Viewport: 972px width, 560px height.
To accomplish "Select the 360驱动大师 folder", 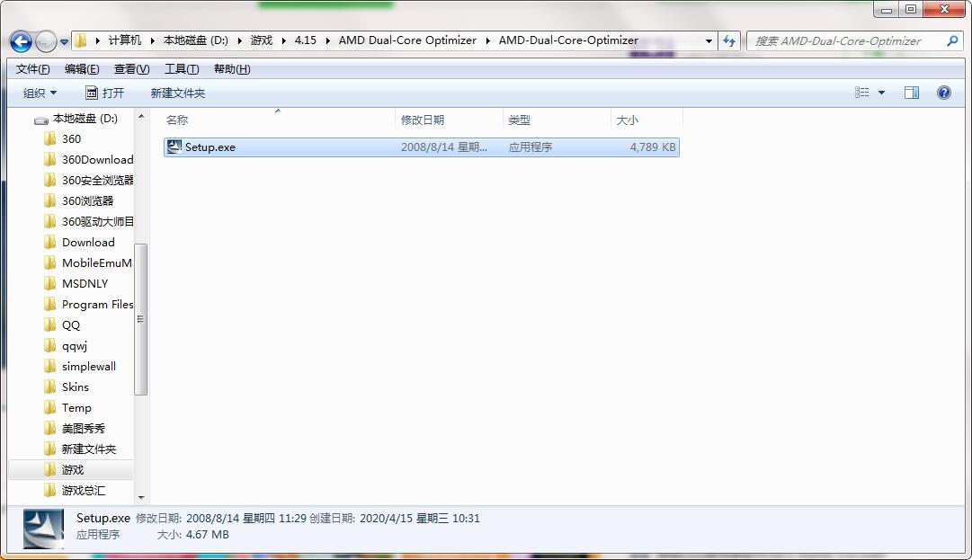I will 89,222.
